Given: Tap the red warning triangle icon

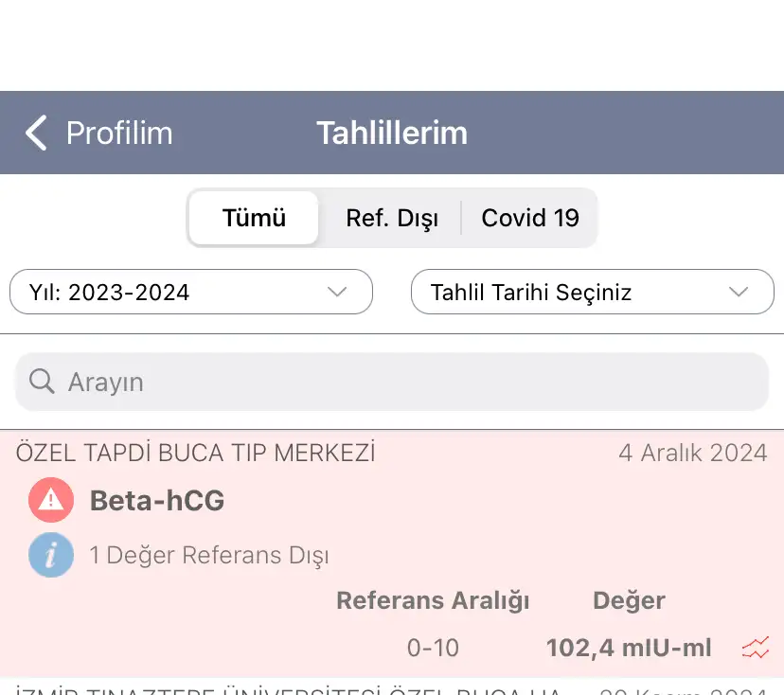Looking at the screenshot, I should [51, 501].
